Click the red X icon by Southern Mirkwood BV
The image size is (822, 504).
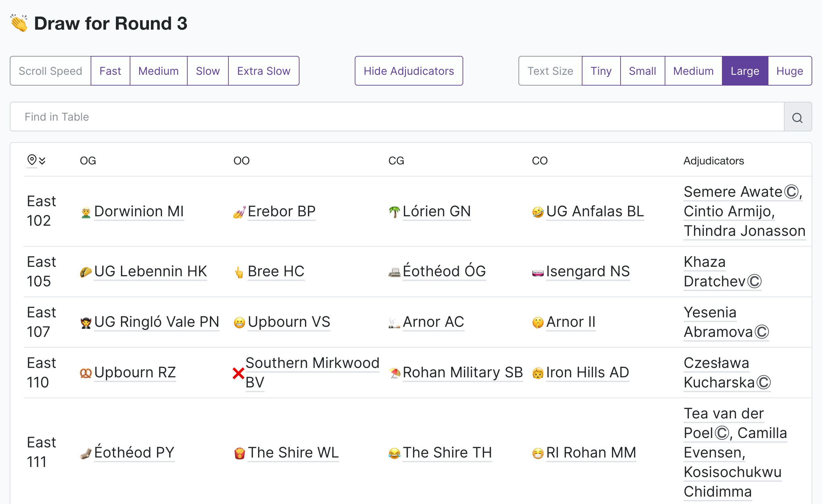pyautogui.click(x=239, y=373)
